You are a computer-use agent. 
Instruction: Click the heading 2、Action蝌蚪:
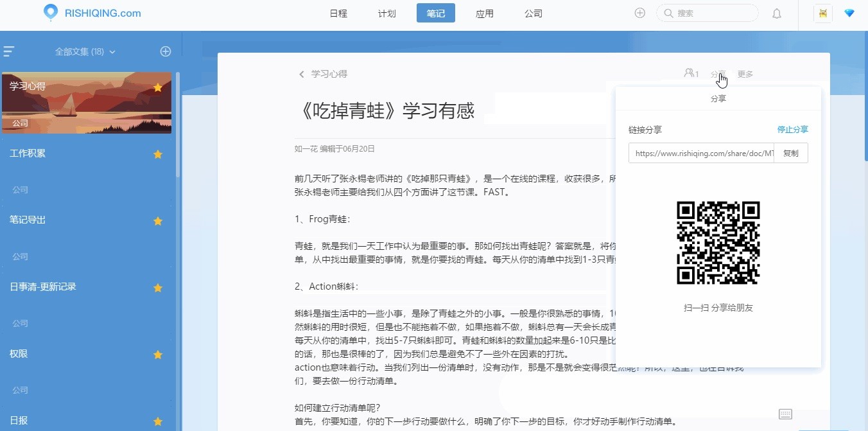tap(327, 286)
